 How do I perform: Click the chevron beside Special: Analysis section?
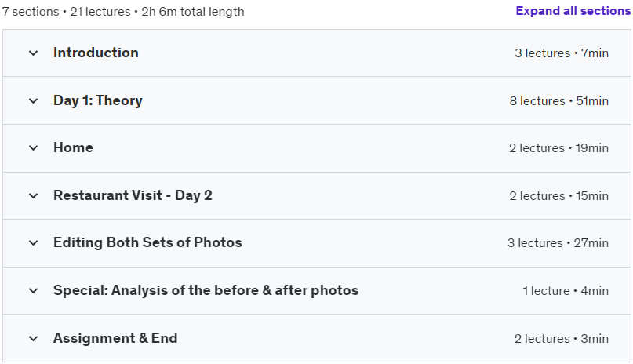pyautogui.click(x=34, y=290)
